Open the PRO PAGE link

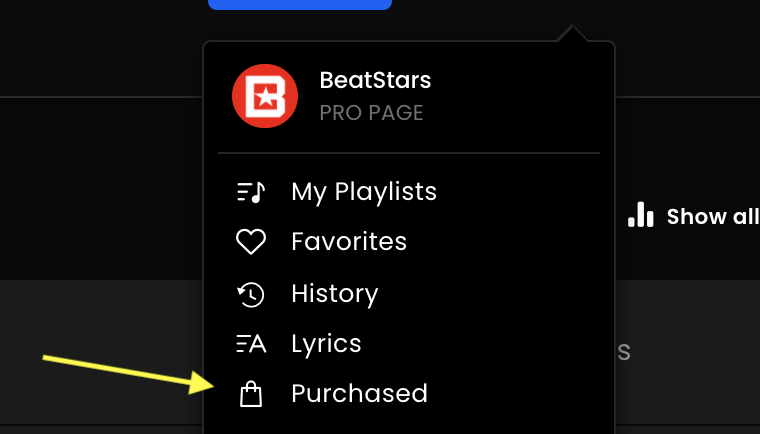[371, 113]
